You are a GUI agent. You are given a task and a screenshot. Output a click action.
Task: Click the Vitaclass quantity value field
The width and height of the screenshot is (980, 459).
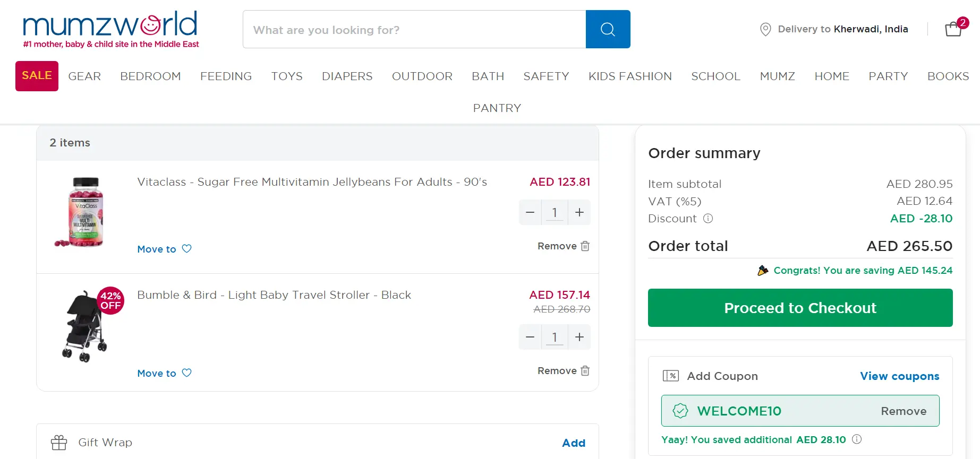pyautogui.click(x=555, y=212)
